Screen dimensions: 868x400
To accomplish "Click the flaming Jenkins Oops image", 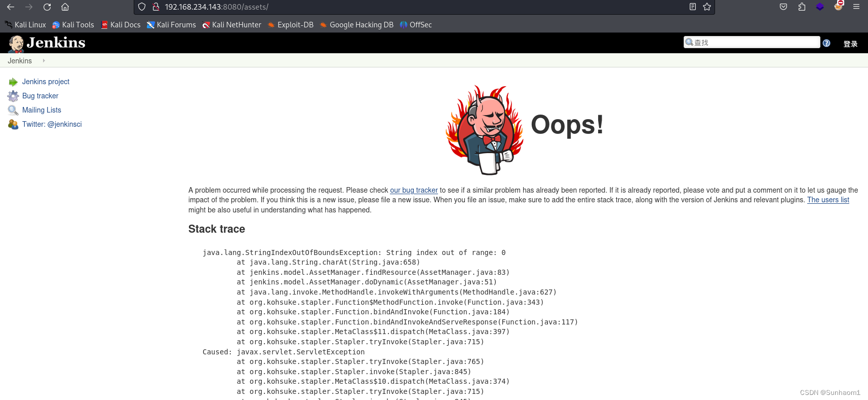I will (485, 130).
